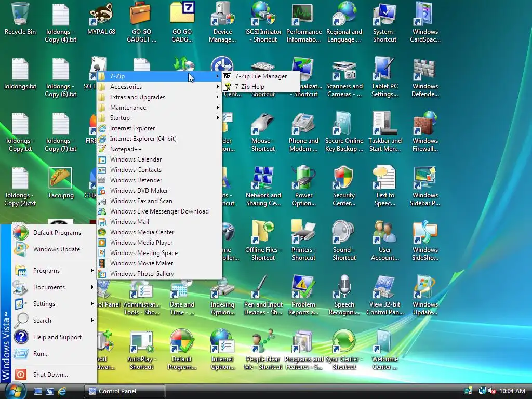Open 7-Zip Help from submenu
532x399 pixels.
tap(261, 87)
